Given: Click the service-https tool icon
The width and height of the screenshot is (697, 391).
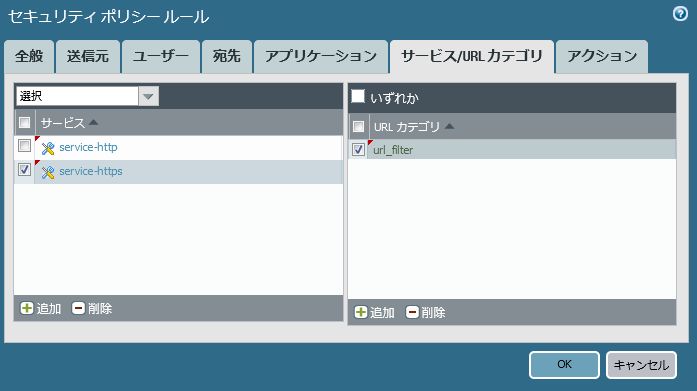Looking at the screenshot, I should (48, 172).
